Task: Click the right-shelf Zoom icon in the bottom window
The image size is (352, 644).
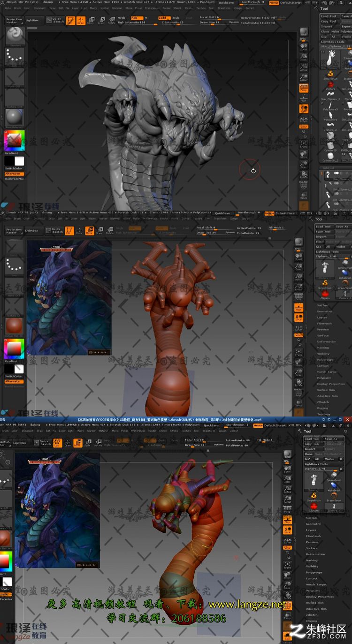Action: 287,479
